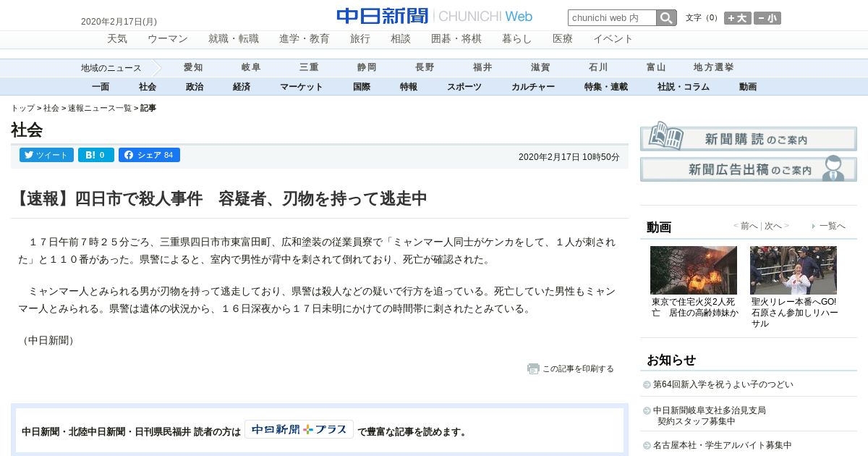Screen dimensions: 868x456
Task: Open the 相談 menu item
Action: pos(401,39)
